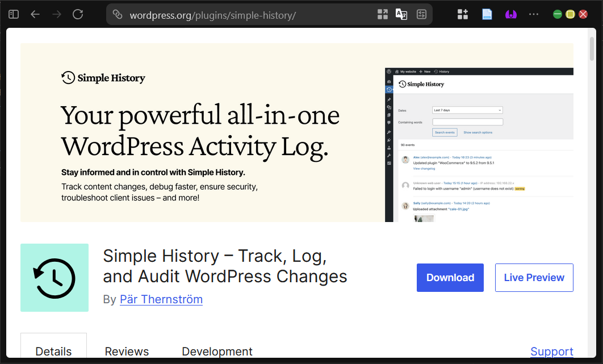Open the three-dots browser menu
Viewport: 603px width, 364px height.
(x=534, y=14)
